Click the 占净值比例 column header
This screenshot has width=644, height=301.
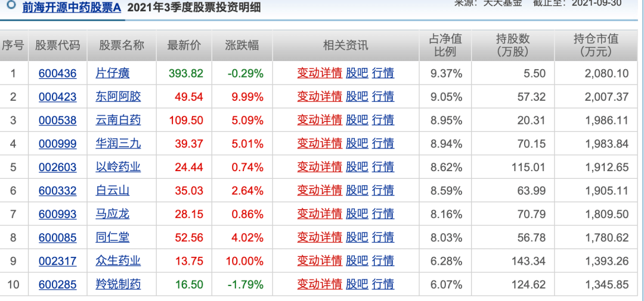[x=445, y=45]
